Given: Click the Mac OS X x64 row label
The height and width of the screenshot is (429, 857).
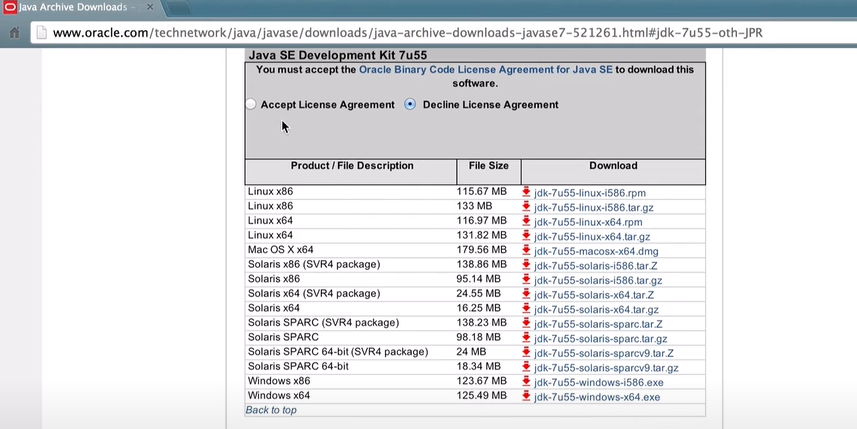Looking at the screenshot, I should pos(280,250).
